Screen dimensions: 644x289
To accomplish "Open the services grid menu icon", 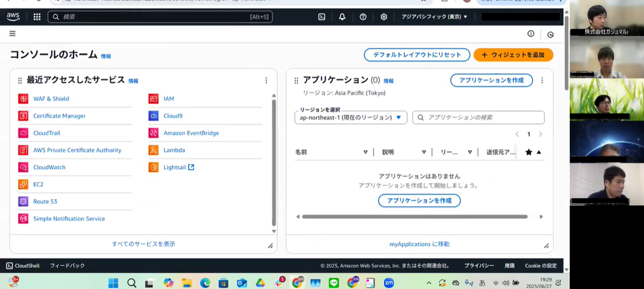I will [37, 17].
